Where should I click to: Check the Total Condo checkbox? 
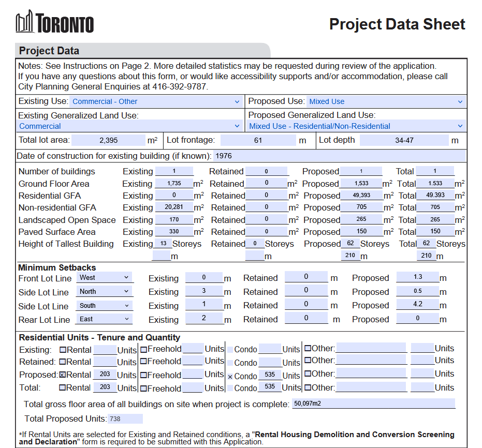point(230,389)
